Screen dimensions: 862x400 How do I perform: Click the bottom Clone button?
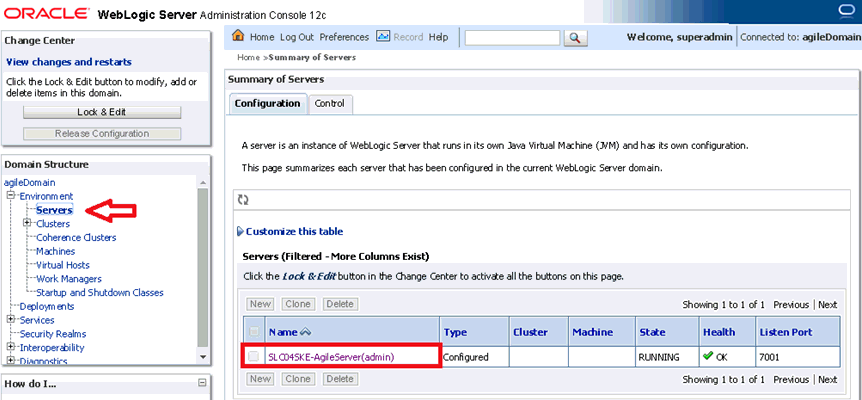click(298, 379)
